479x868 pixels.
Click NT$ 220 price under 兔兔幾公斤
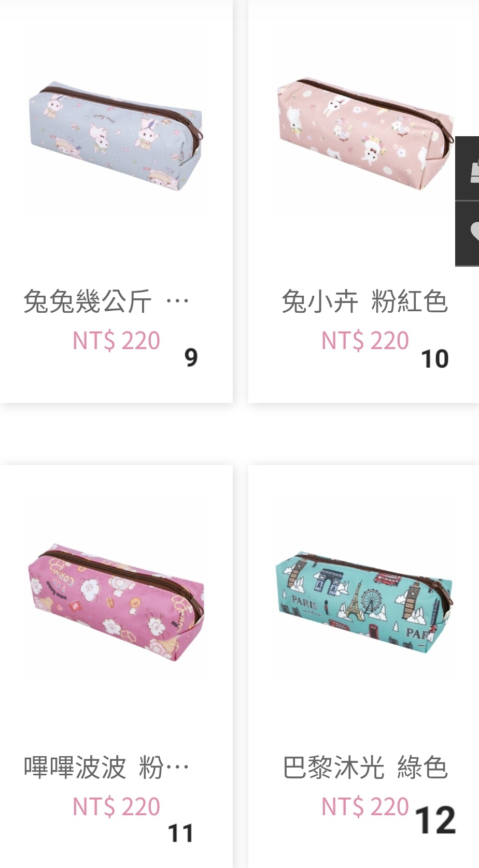tap(116, 341)
